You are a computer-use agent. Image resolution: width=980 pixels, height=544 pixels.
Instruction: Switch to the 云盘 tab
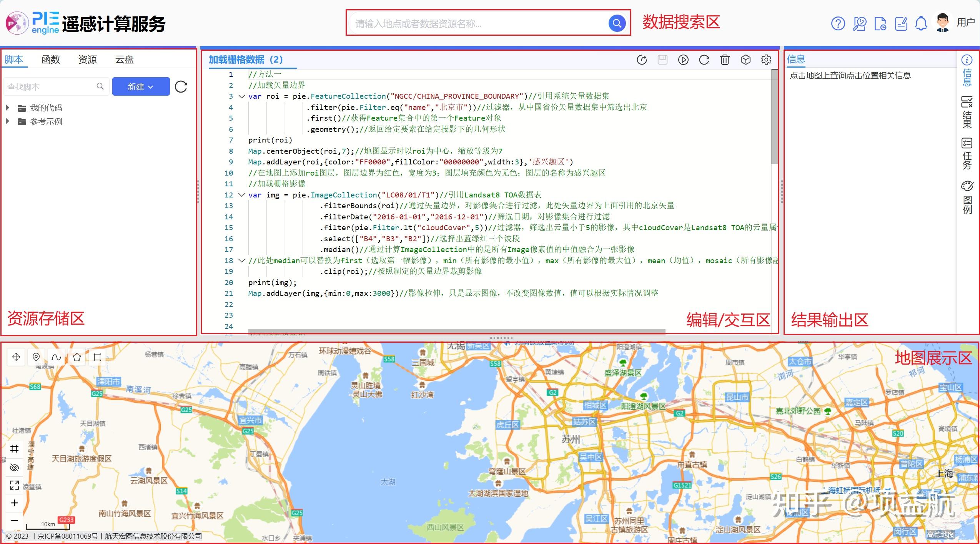tap(124, 60)
